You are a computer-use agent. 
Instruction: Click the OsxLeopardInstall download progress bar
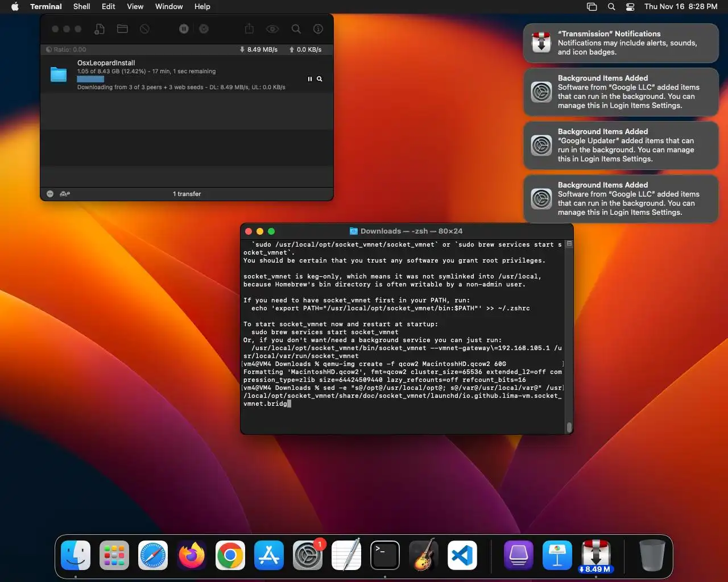click(90, 79)
